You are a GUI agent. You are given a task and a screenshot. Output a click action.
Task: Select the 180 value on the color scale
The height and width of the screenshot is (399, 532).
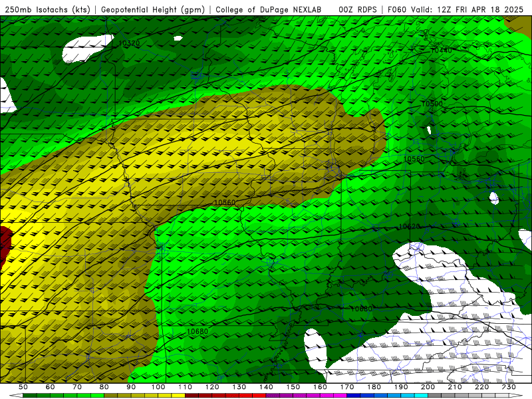point(374,387)
